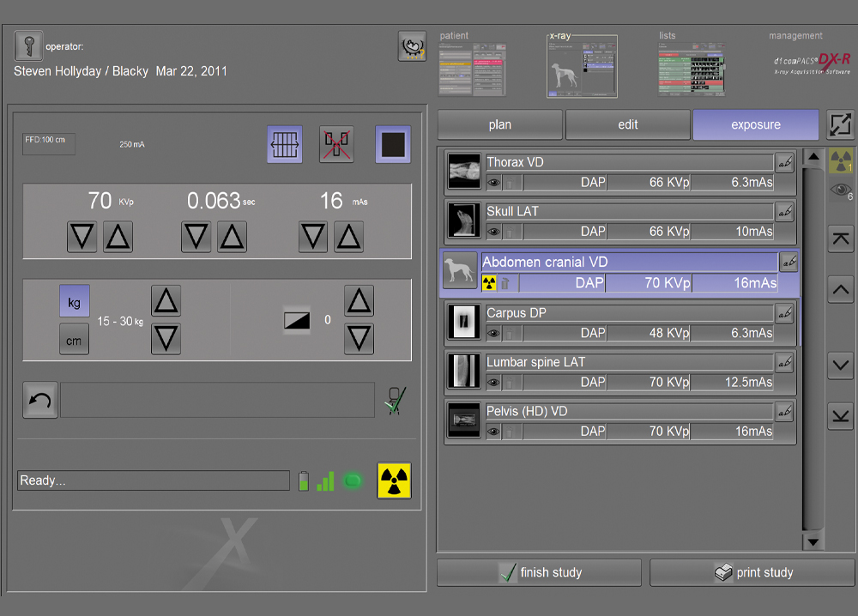Open fullscreen with the expand arrows icon
This screenshot has width=858, height=616.
coord(840,125)
